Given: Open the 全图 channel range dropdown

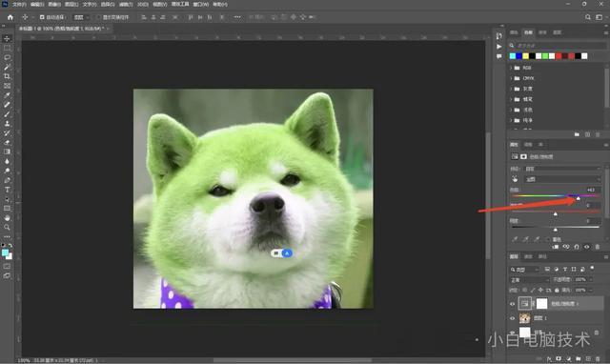Looking at the screenshot, I should click(x=562, y=179).
